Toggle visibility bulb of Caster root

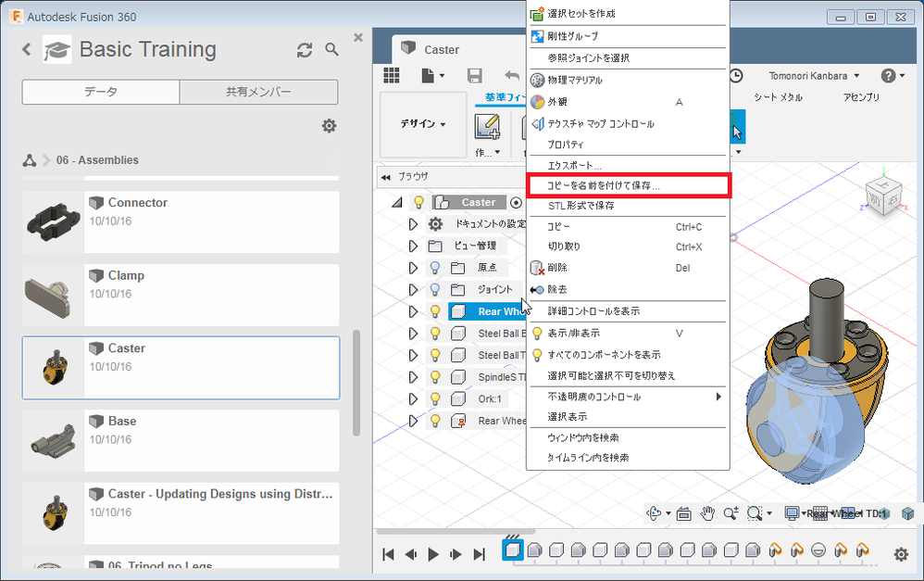click(418, 202)
